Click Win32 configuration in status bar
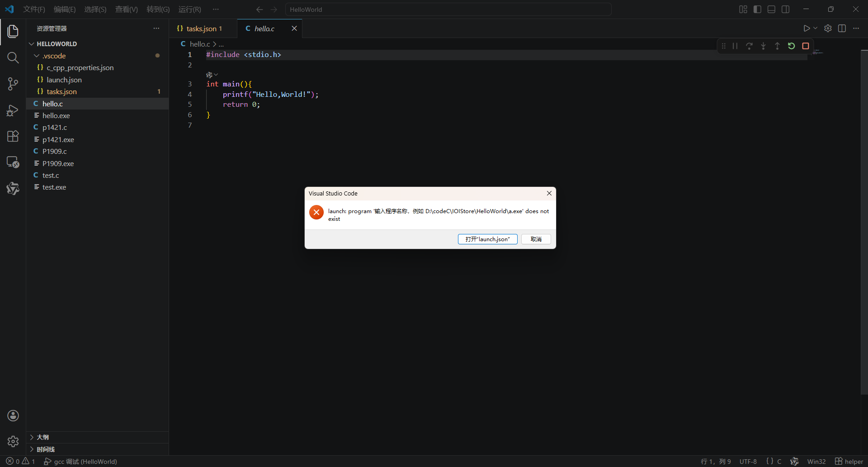The image size is (868, 467). tap(816, 462)
